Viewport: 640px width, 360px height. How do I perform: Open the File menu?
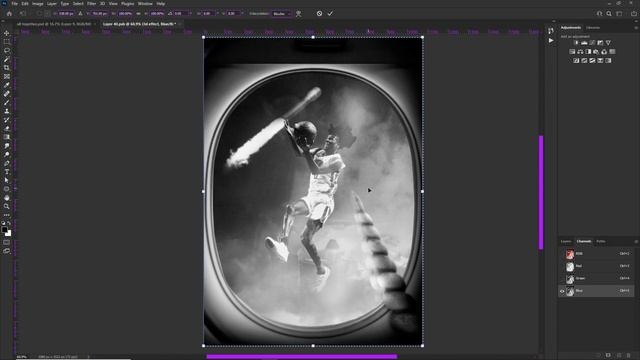pyautogui.click(x=14, y=4)
